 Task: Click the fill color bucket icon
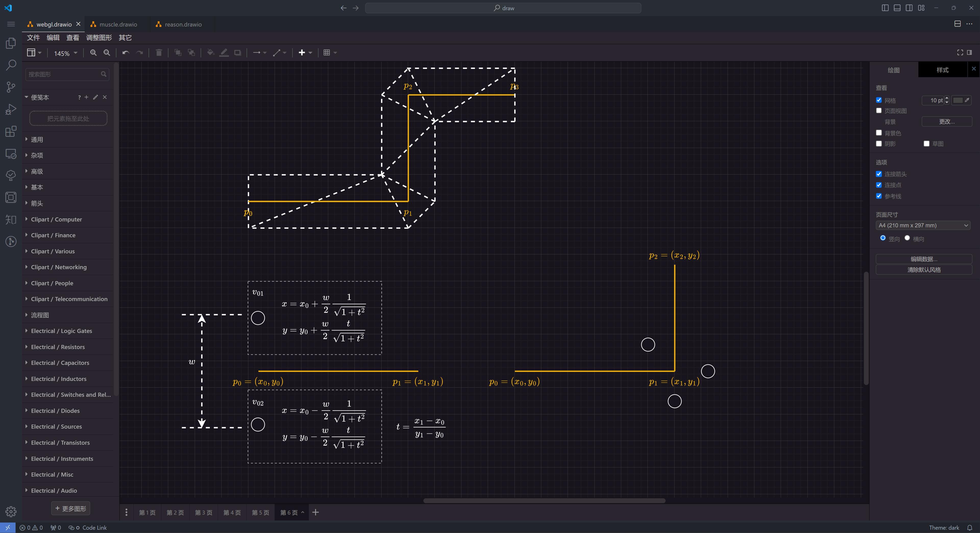coord(210,53)
